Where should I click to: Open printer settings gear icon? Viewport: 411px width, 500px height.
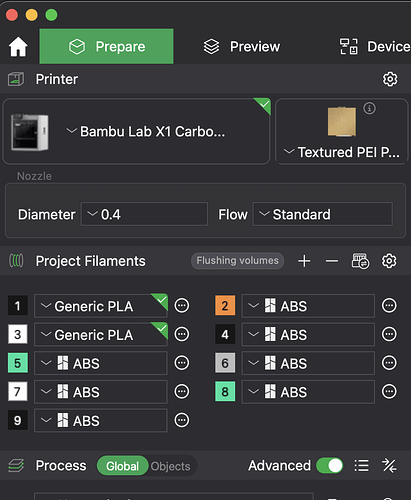tap(390, 79)
